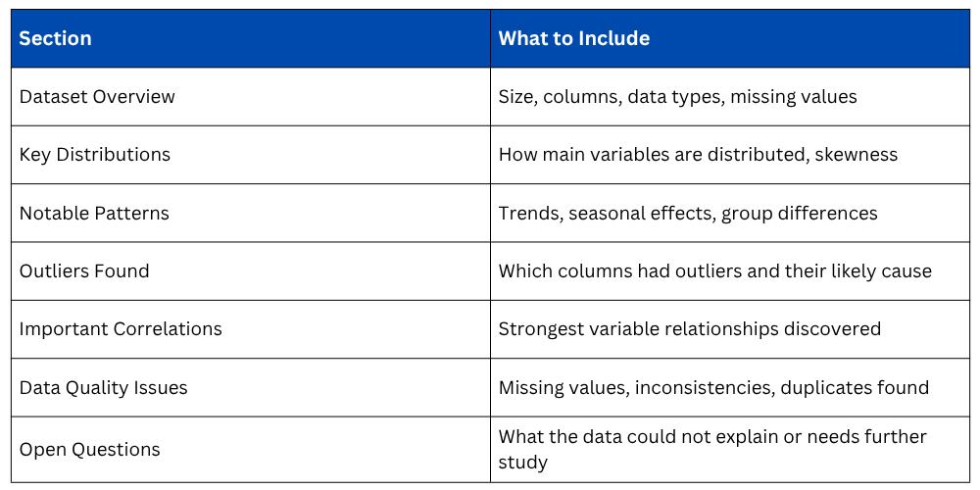Click the "What to Include" column header
Screen dimensions: 980x490
(574, 38)
